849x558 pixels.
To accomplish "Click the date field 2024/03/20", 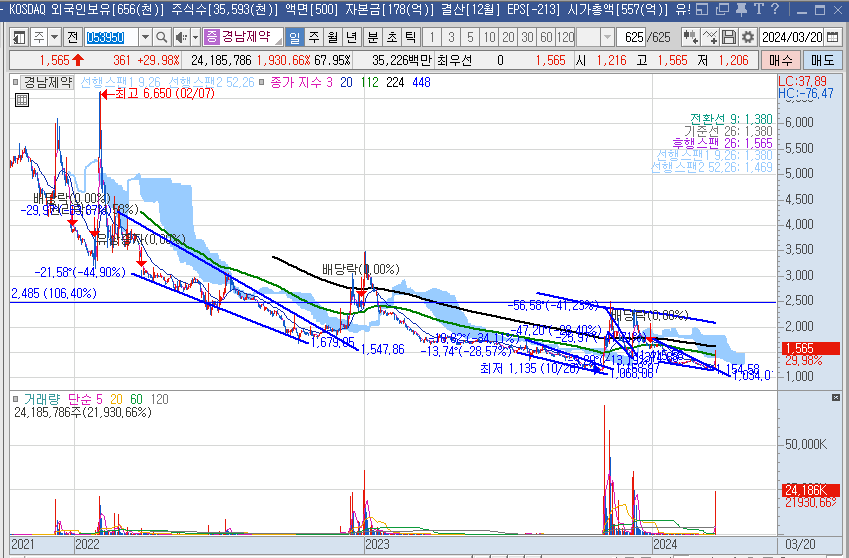I will click(792, 37).
